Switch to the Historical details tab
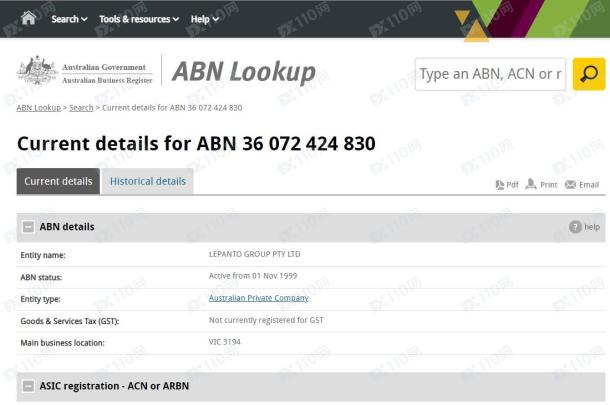Screen dimensions: 610x405 (x=147, y=182)
